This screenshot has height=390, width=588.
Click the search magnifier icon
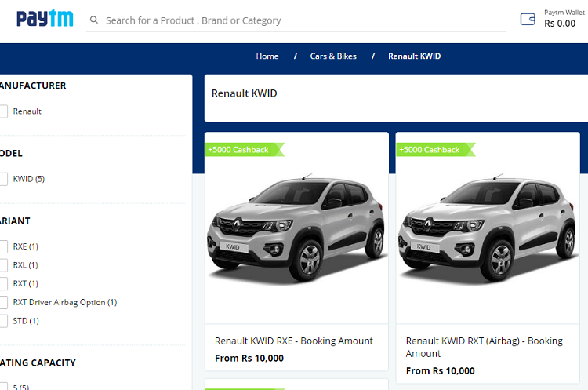94,20
